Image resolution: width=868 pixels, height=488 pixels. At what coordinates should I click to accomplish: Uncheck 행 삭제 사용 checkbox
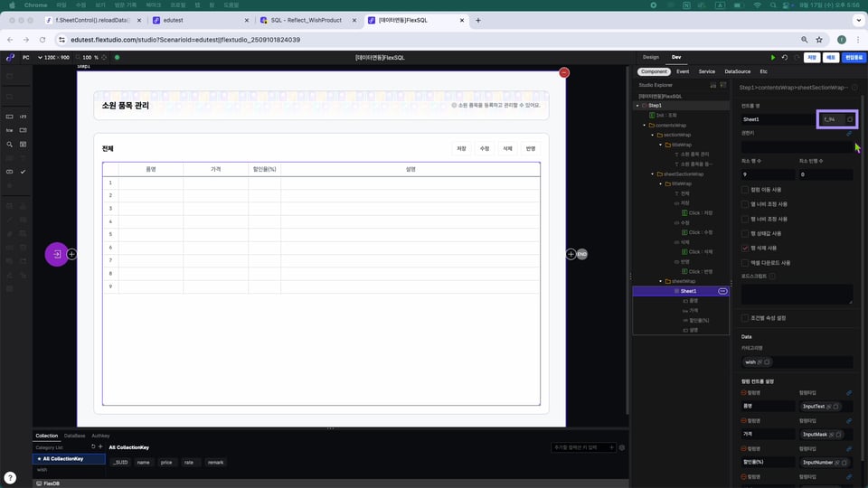(744, 248)
